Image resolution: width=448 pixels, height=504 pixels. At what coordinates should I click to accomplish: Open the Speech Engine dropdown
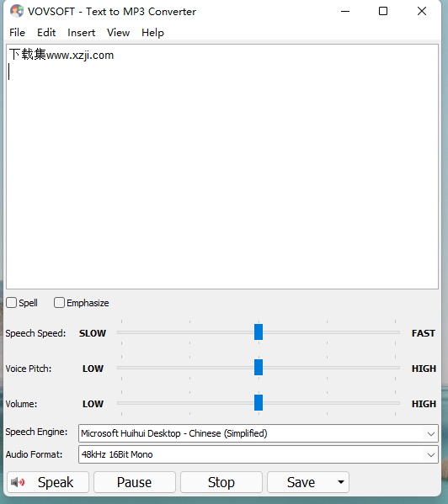point(259,433)
